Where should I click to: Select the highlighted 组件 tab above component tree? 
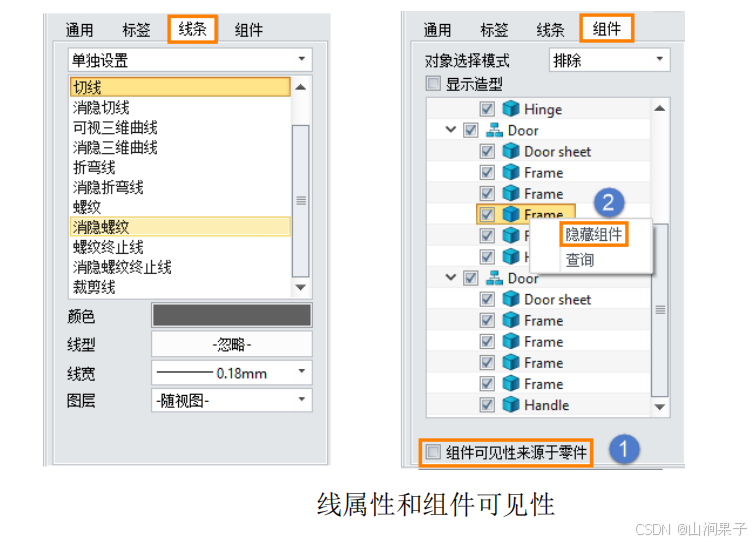[606, 28]
